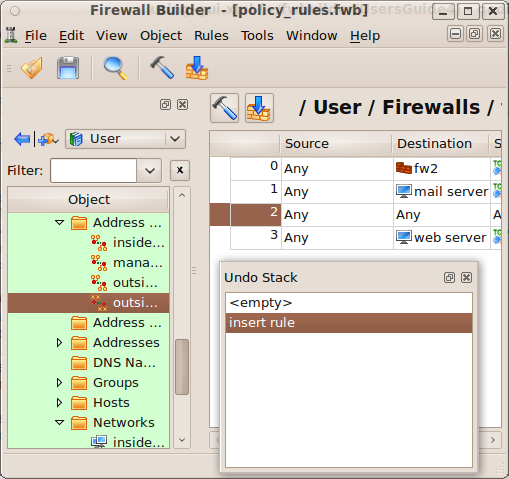The width and height of the screenshot is (509, 479).
Task: Compile rules with main toolbar hammer icon
Action: (162, 68)
